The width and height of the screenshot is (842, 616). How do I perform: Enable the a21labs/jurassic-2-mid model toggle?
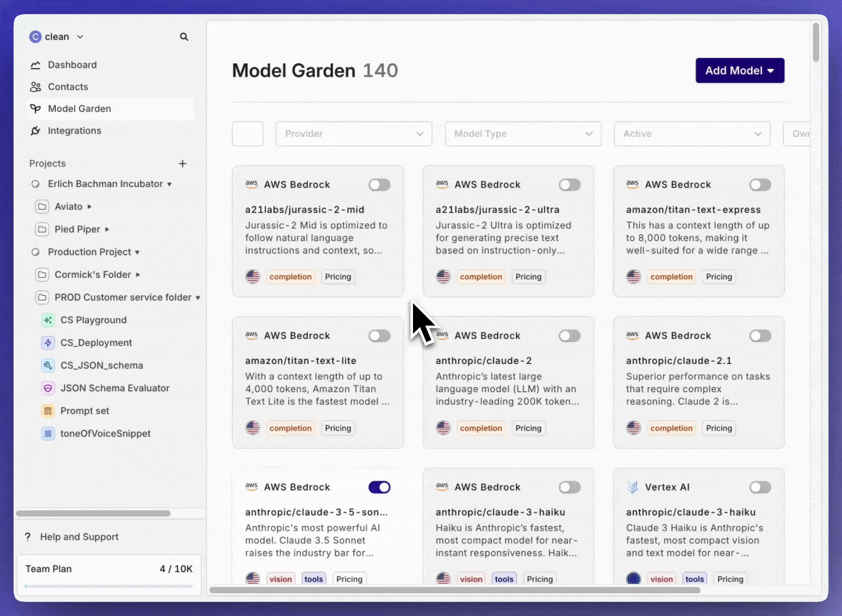tap(379, 185)
